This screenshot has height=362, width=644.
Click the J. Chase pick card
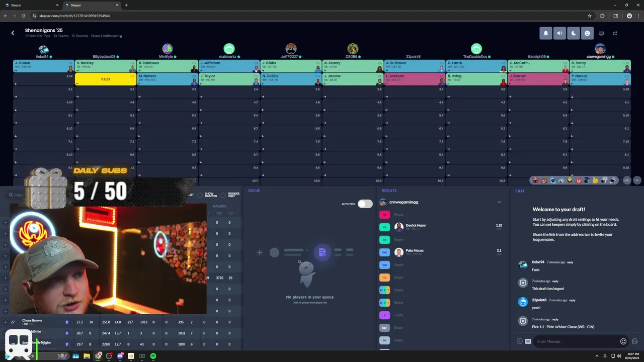point(44,66)
